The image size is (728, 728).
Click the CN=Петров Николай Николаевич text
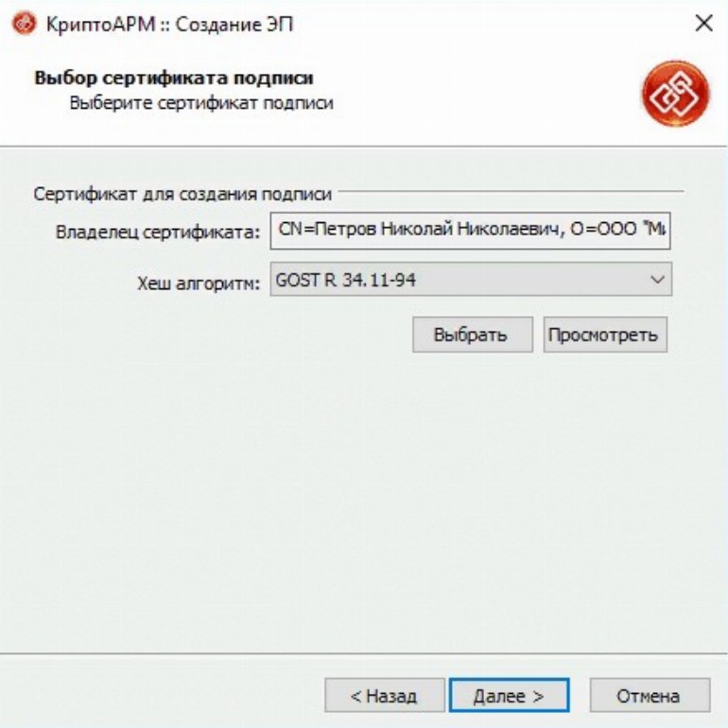[421, 229]
